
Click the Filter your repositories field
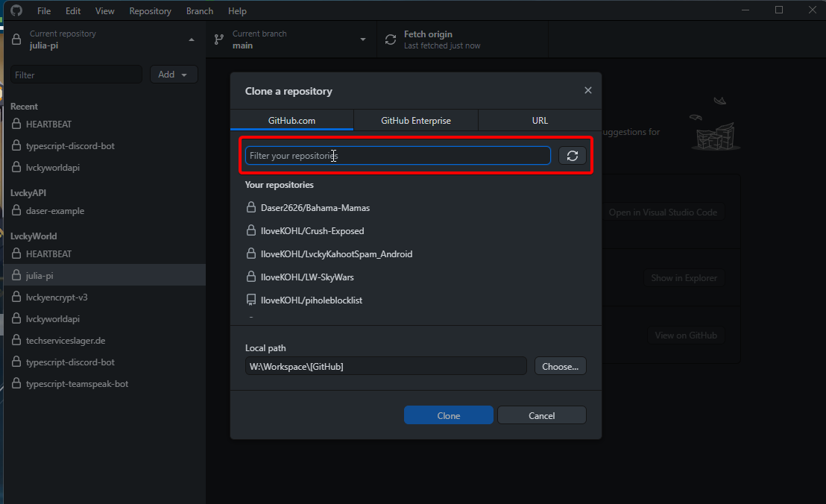point(397,156)
